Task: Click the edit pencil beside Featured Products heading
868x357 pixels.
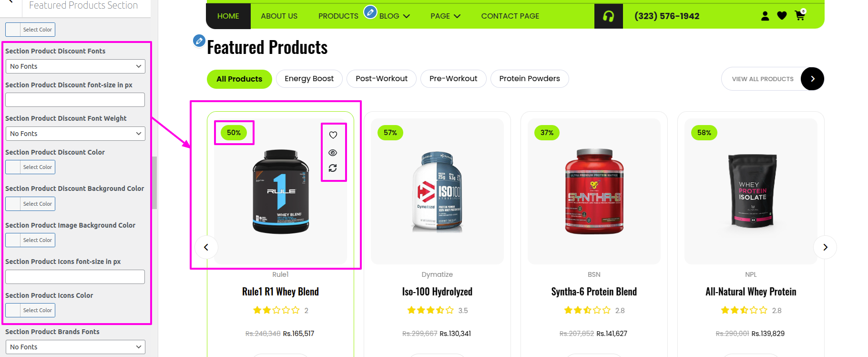Action: coord(199,41)
